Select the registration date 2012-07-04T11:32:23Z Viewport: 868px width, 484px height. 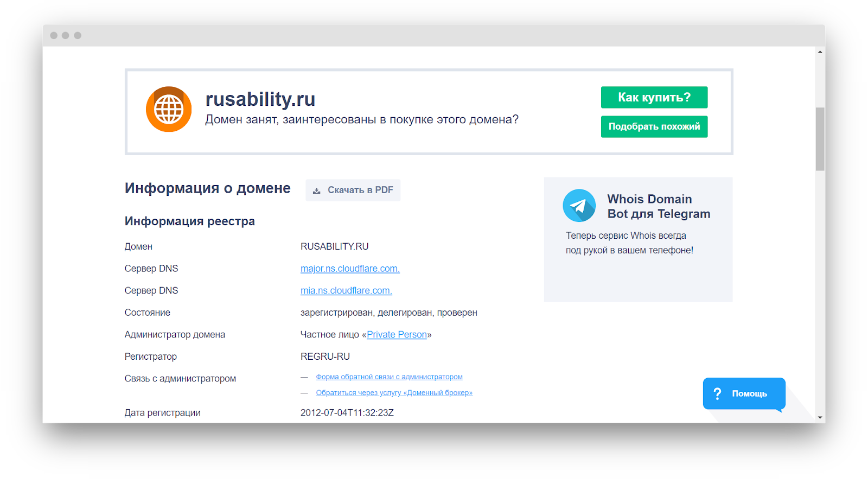click(x=347, y=413)
